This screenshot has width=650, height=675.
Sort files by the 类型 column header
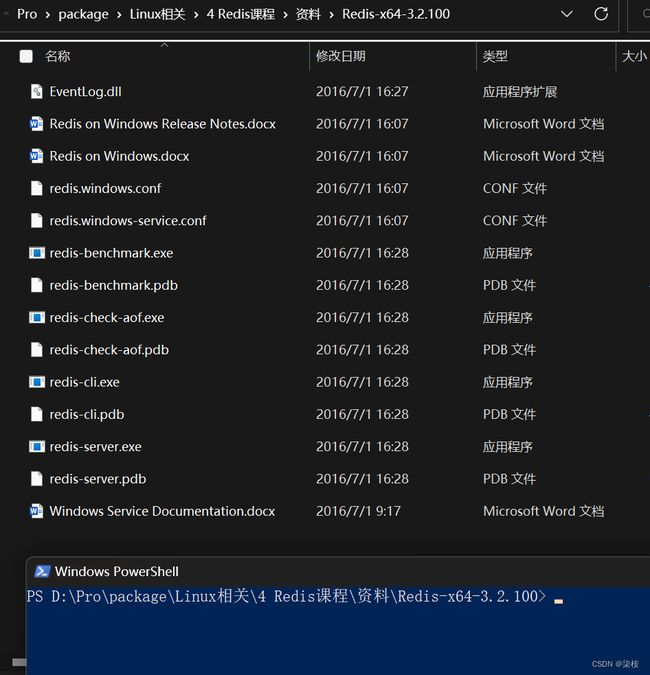click(495, 56)
